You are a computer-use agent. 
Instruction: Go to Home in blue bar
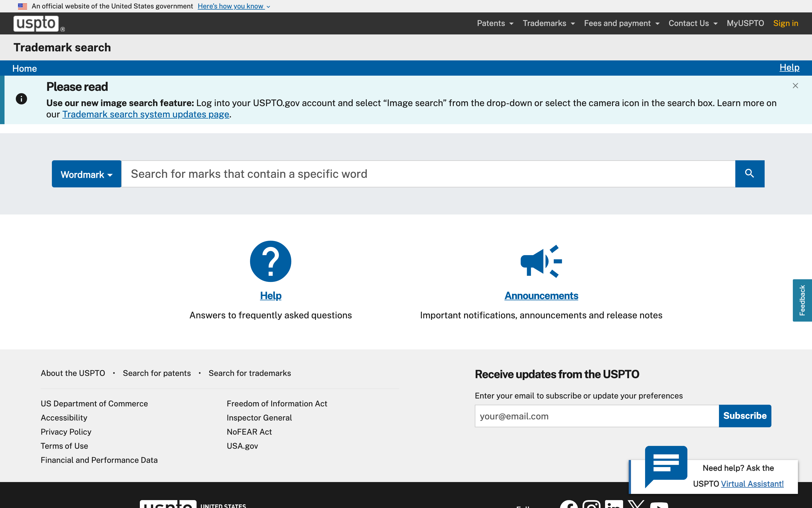point(25,69)
